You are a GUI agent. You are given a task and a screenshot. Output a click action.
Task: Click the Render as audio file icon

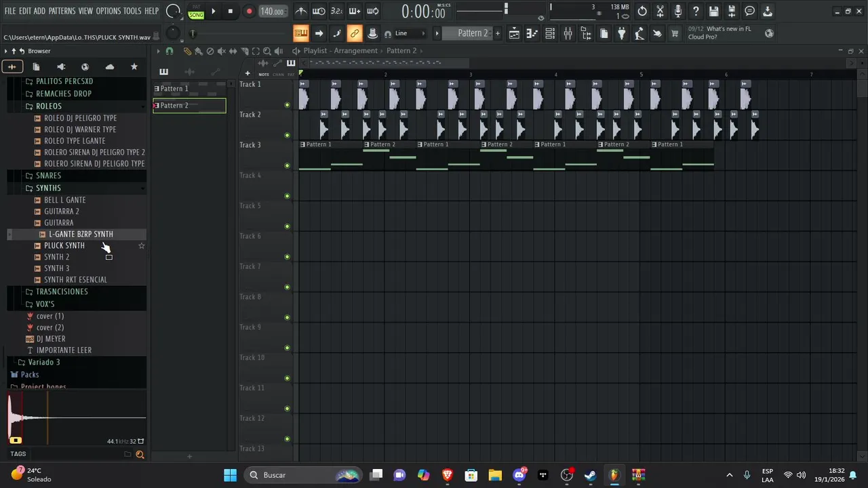pyautogui.click(x=732, y=12)
